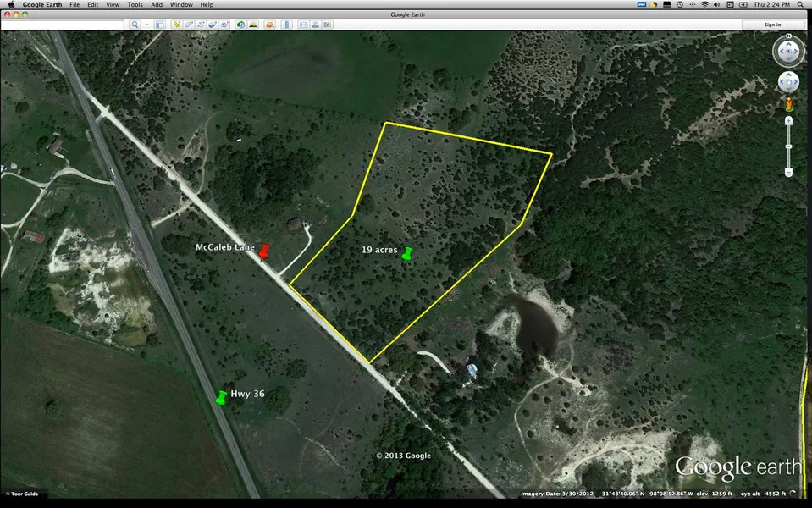This screenshot has height=508, width=812.
Task: Show the ruler tool
Action: click(x=286, y=25)
